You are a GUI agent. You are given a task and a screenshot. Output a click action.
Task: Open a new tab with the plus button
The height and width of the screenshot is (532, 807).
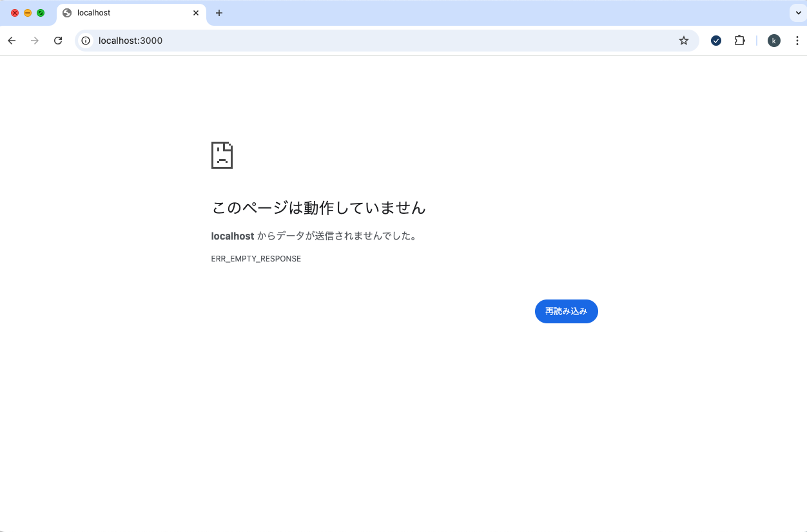[x=219, y=13]
